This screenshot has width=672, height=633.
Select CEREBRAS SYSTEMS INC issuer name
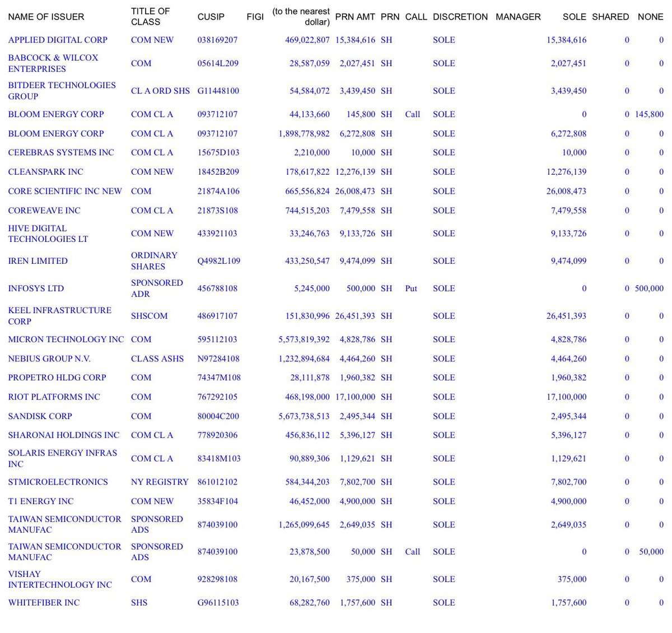[x=61, y=152]
